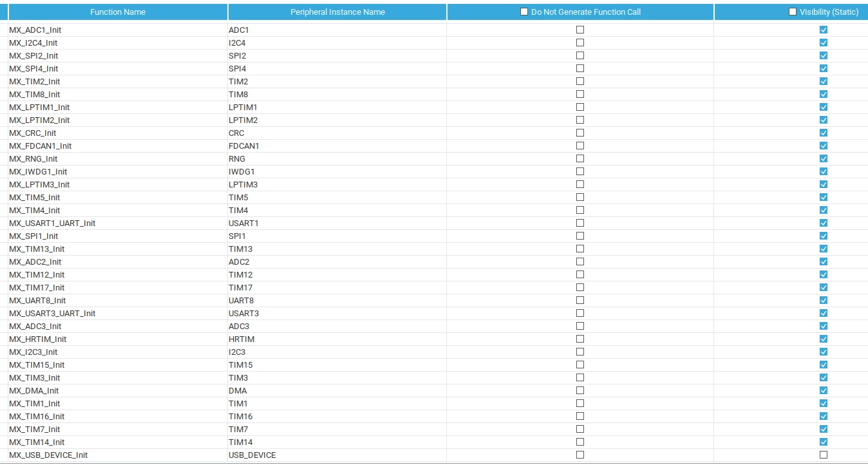The height and width of the screenshot is (465, 868).
Task: Uncheck static visibility for MX_I2C3_Init
Action: click(824, 352)
